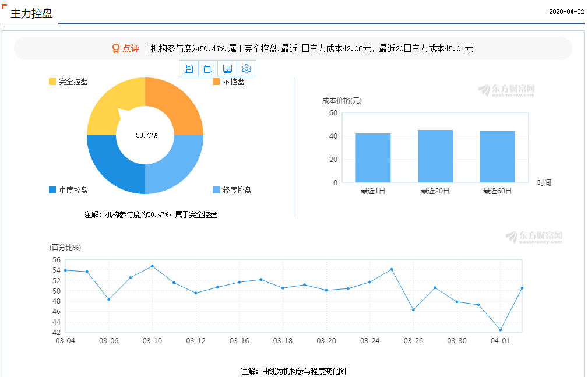Click the last line chart data point
Image resolution: width=588 pixels, height=377 pixels.
click(522, 288)
